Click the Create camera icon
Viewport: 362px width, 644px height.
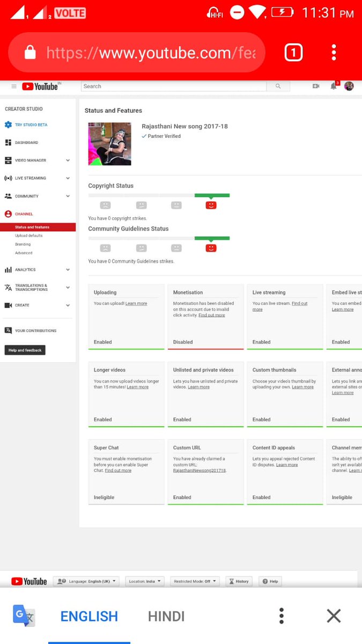pos(8,305)
